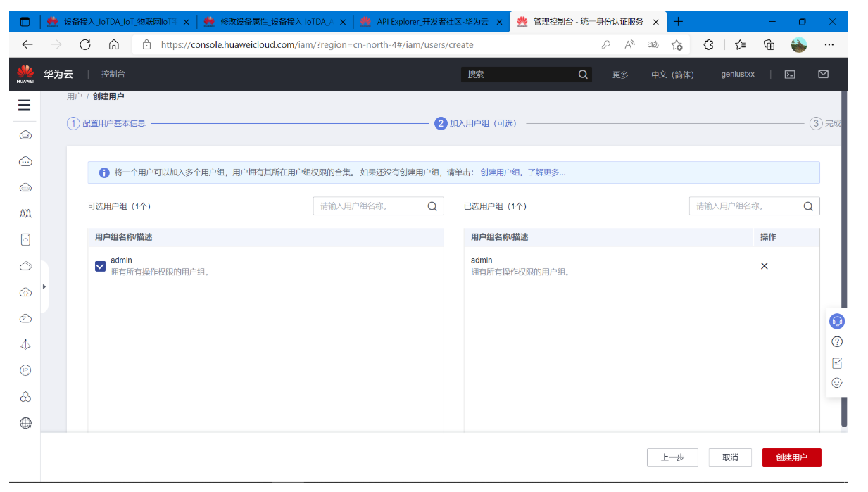868x492 pixels.
Task: Remove admin group with X icon
Action: (765, 266)
